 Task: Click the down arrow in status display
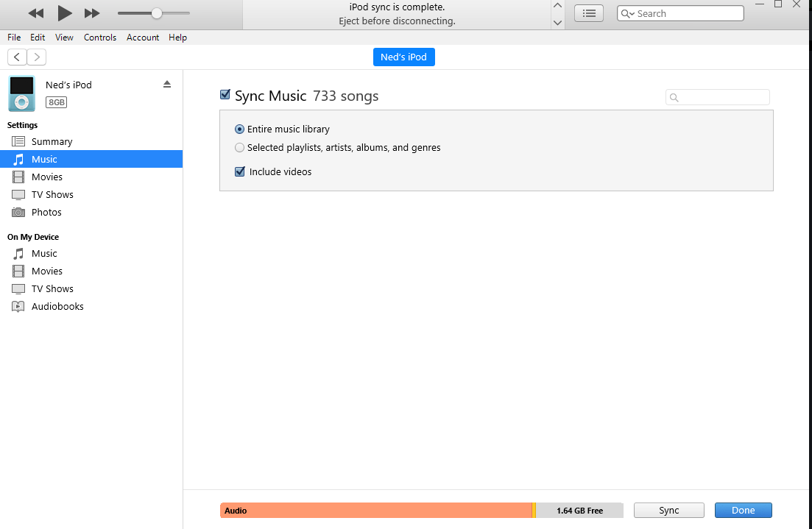[x=557, y=22]
